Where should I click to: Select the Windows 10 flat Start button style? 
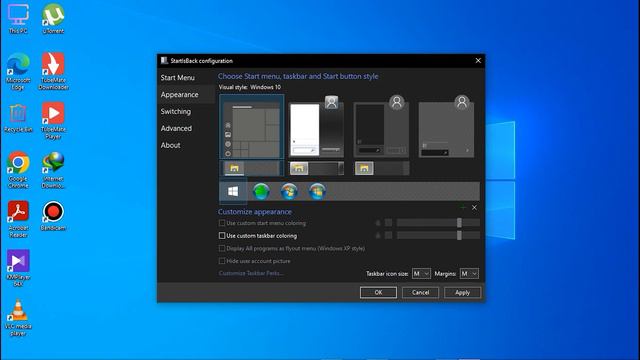point(233,191)
